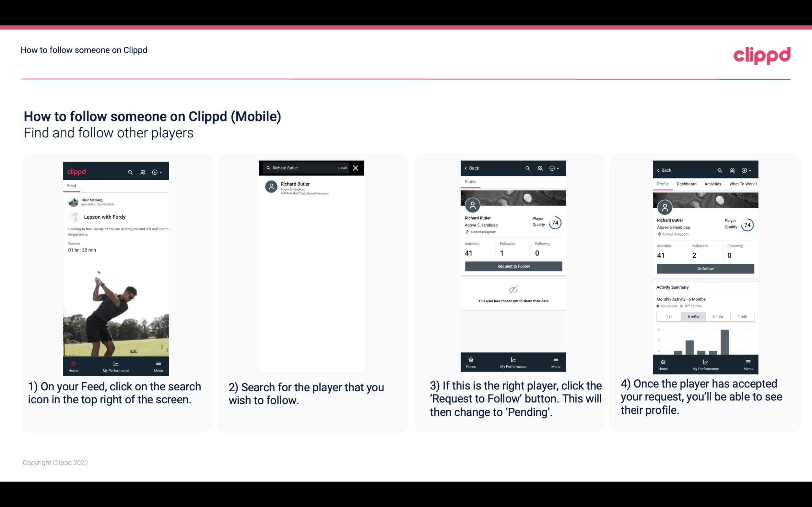Click the Unfollow button on accepted profile

pyautogui.click(x=705, y=268)
